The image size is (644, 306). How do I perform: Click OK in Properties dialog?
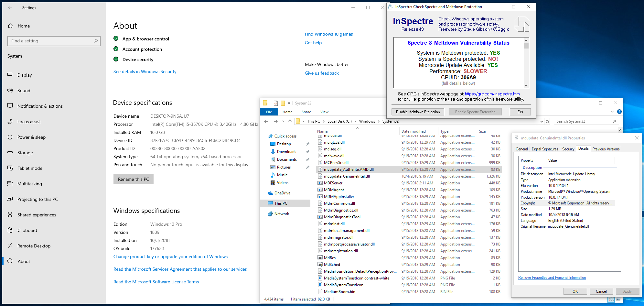tap(575, 291)
